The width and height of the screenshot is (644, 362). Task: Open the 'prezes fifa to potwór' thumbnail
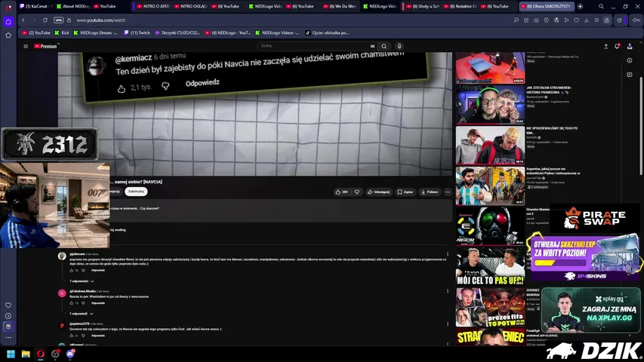pos(490,307)
